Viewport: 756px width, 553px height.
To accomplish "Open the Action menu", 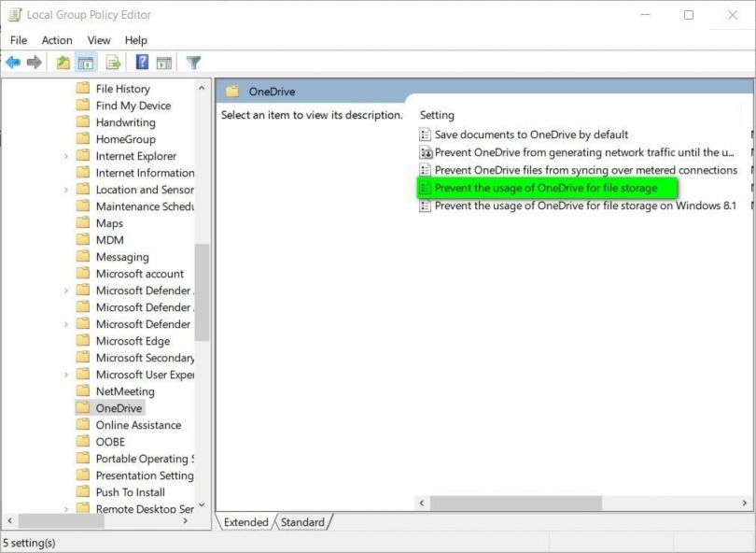I will click(56, 40).
